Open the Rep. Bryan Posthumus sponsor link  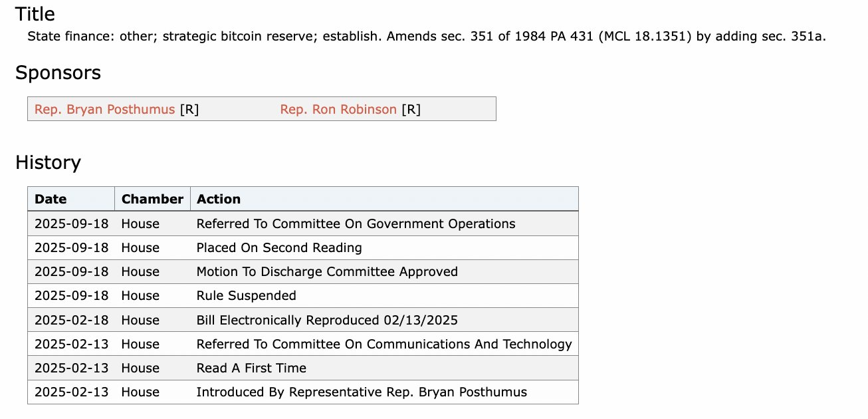(104, 109)
